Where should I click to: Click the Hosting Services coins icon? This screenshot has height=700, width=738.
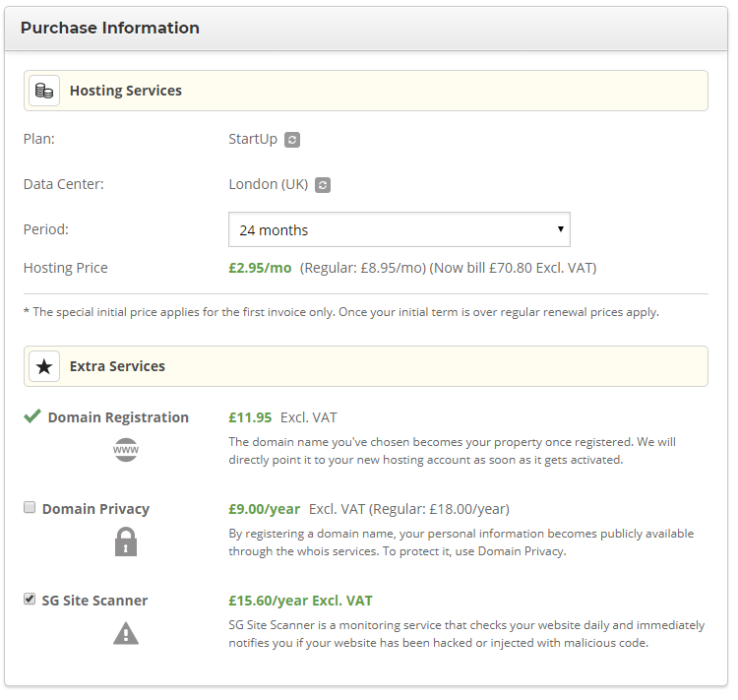[x=43, y=91]
